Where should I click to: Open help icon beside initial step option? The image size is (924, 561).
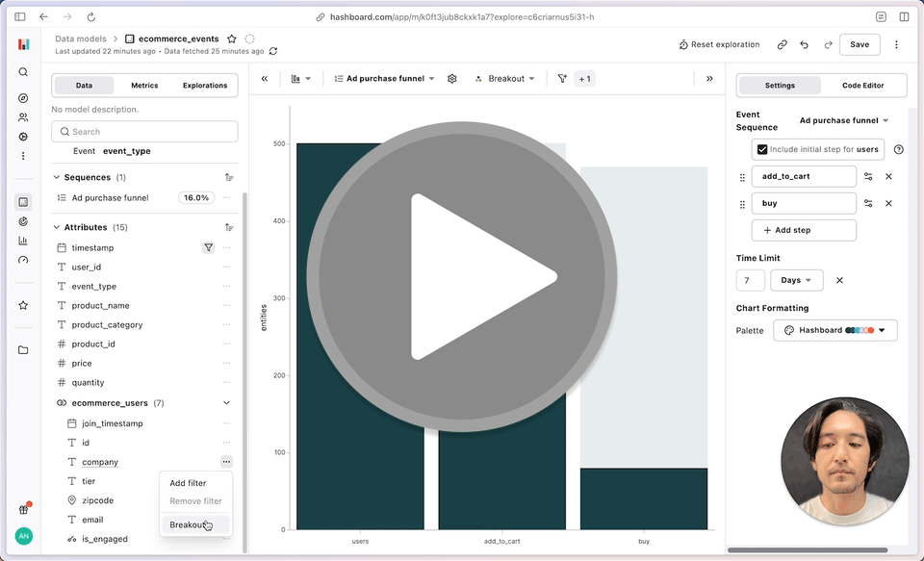point(899,150)
